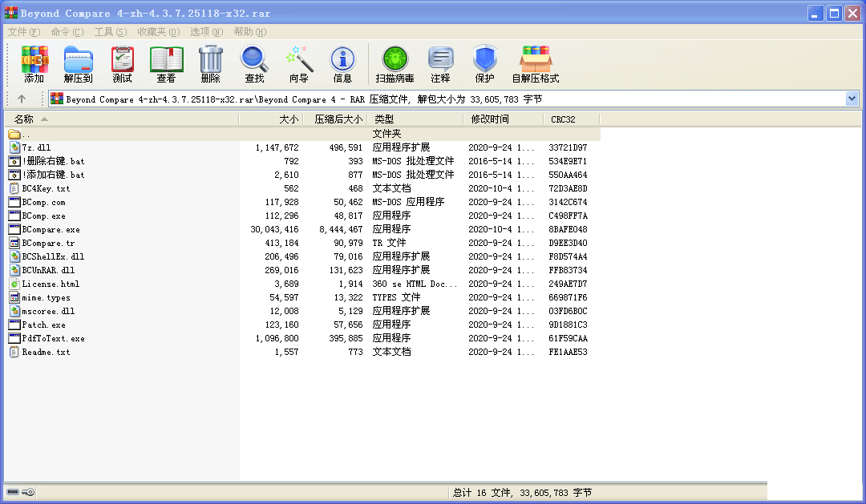Viewport: 866px width, 504px height.
Task: Open the 查看 (View) book icon
Action: [x=166, y=59]
